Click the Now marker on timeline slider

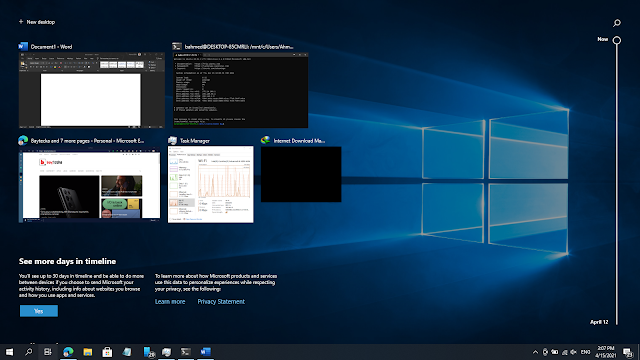click(x=617, y=40)
